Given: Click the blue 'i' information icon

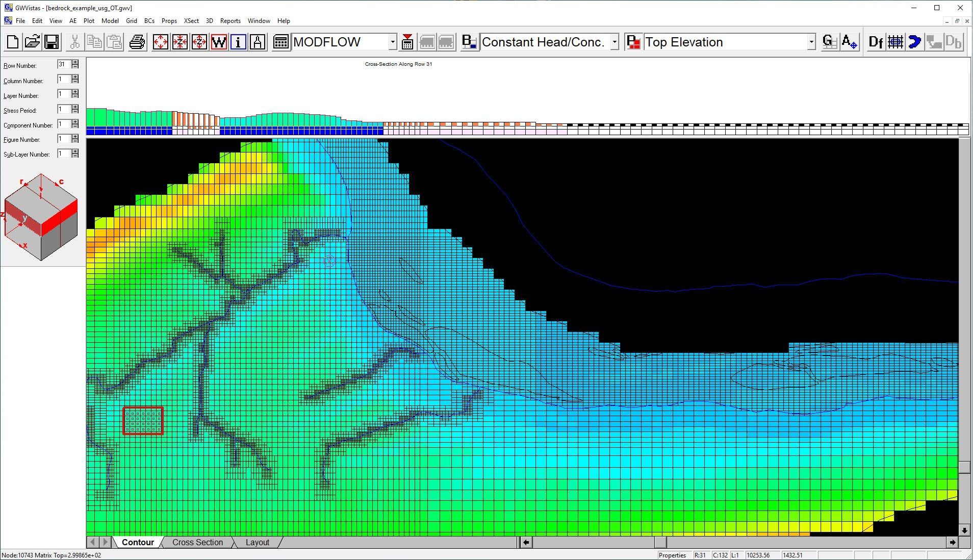Looking at the screenshot, I should click(x=238, y=42).
